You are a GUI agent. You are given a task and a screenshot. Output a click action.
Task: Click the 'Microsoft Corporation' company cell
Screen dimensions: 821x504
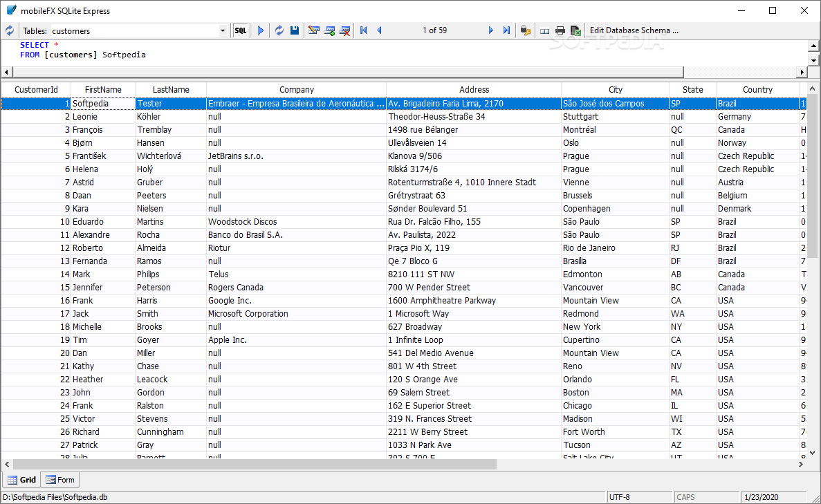(296, 313)
